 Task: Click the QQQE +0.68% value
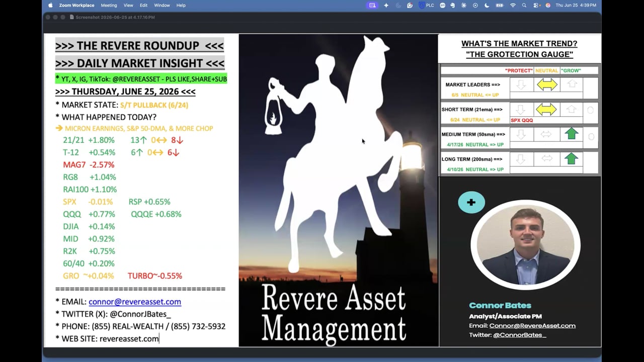(156, 214)
